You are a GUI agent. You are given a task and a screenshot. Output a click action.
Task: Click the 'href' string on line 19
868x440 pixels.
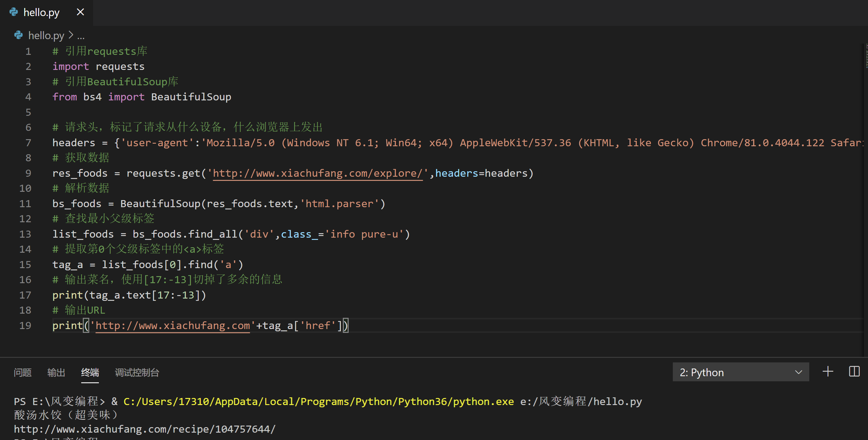(x=318, y=326)
